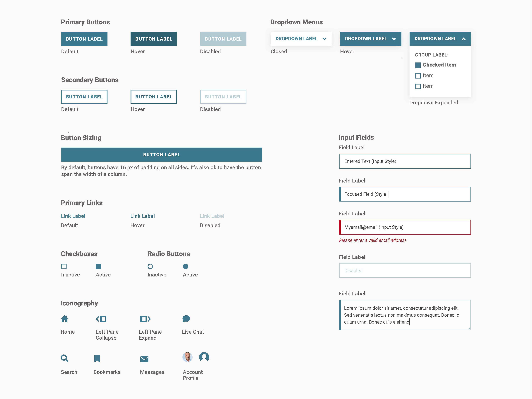This screenshot has height=399, width=532.
Task: Click the Default primary Link Label
Action: tap(73, 216)
